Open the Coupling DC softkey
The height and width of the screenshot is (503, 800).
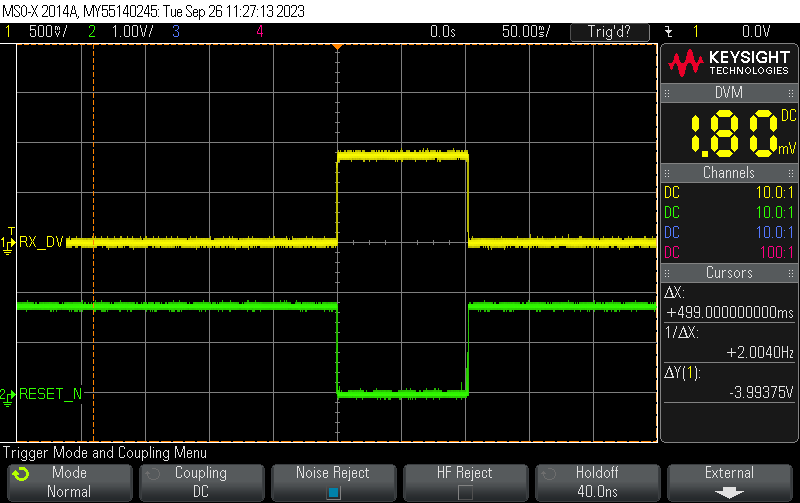click(x=202, y=482)
